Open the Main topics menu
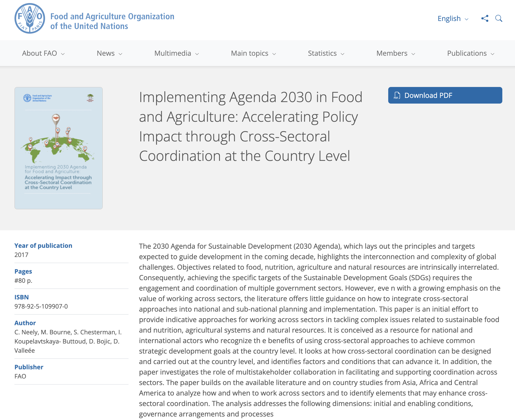This screenshot has height=420, width=515. point(253,53)
